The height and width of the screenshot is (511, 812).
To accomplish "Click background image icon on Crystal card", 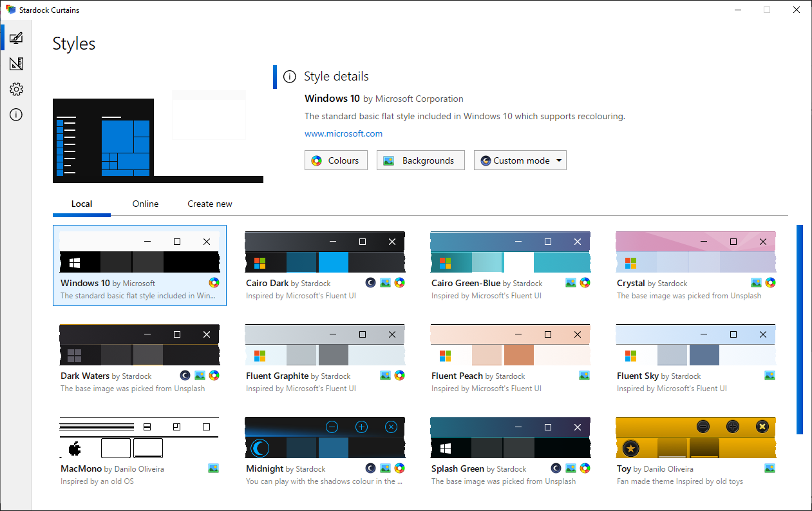I will coord(756,283).
